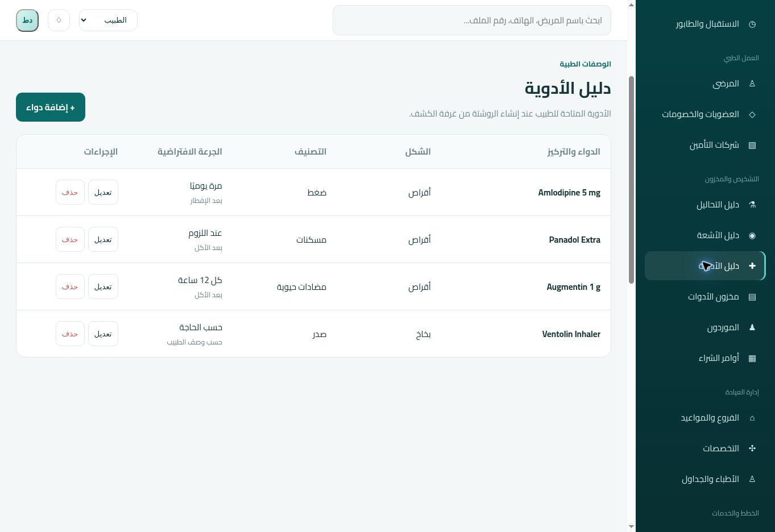Click the person icon next to الأطباء والجداول
775x532 pixels.
(752, 479)
